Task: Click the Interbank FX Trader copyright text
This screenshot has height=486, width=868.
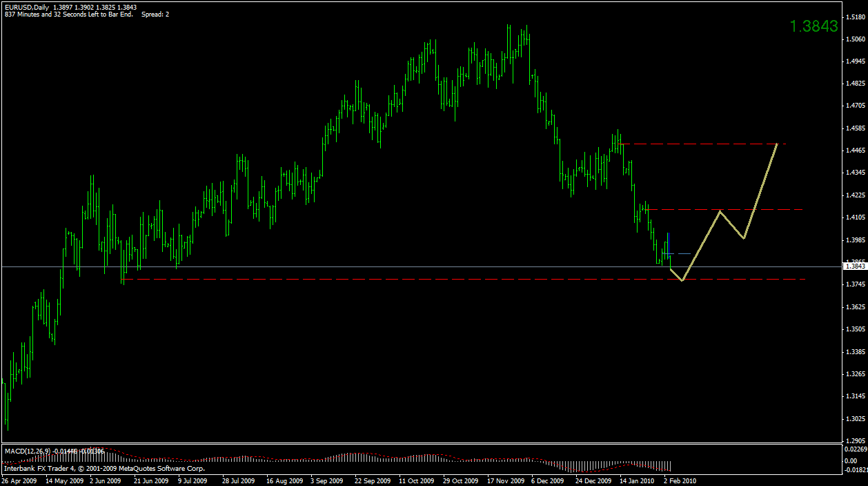Action: pos(103,468)
